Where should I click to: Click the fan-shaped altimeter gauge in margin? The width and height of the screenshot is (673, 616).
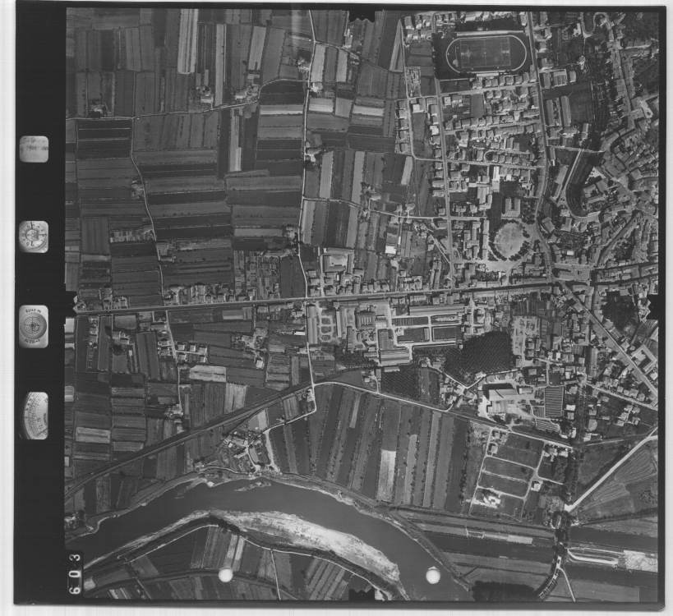pyautogui.click(x=34, y=415)
